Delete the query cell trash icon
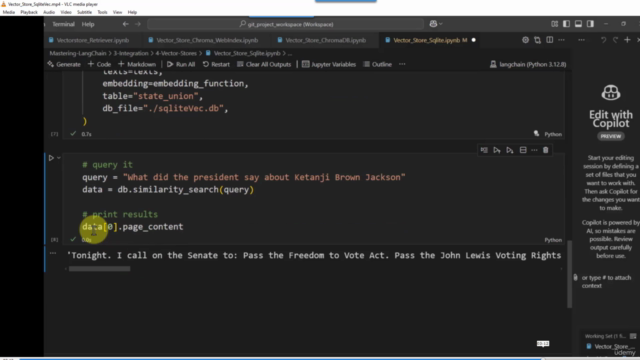This screenshot has width=640, height=360. pyautogui.click(x=546, y=150)
